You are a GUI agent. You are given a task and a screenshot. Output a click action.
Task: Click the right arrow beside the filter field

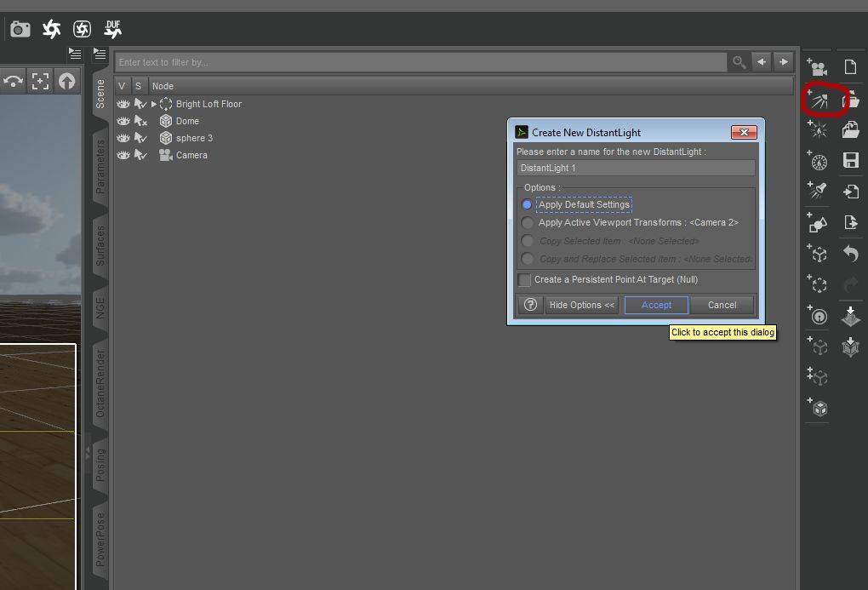tap(783, 62)
